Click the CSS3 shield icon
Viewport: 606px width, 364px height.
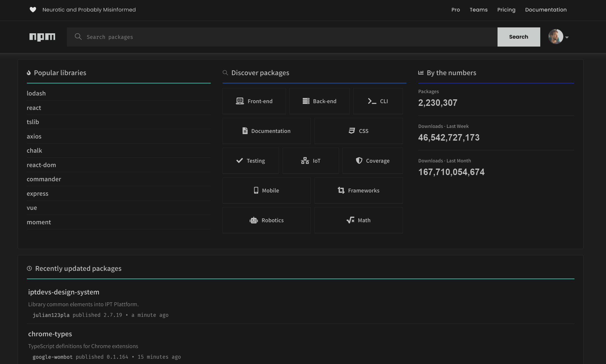(352, 131)
